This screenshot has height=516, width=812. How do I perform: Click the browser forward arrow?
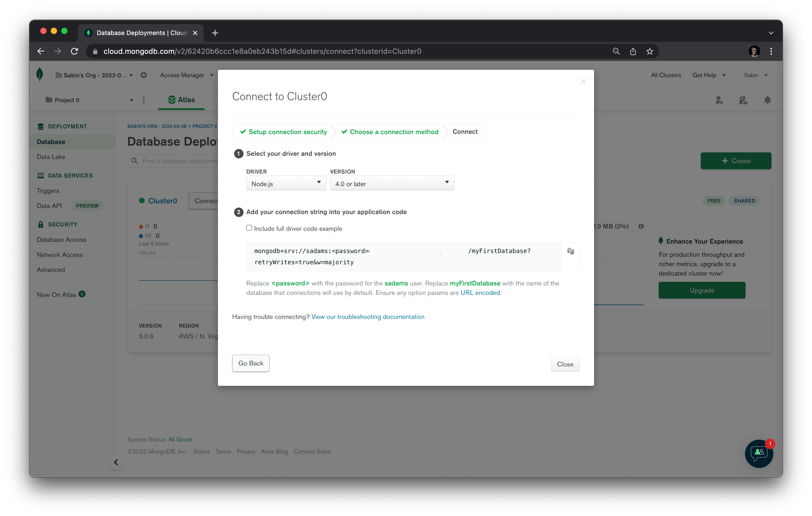[x=58, y=51]
